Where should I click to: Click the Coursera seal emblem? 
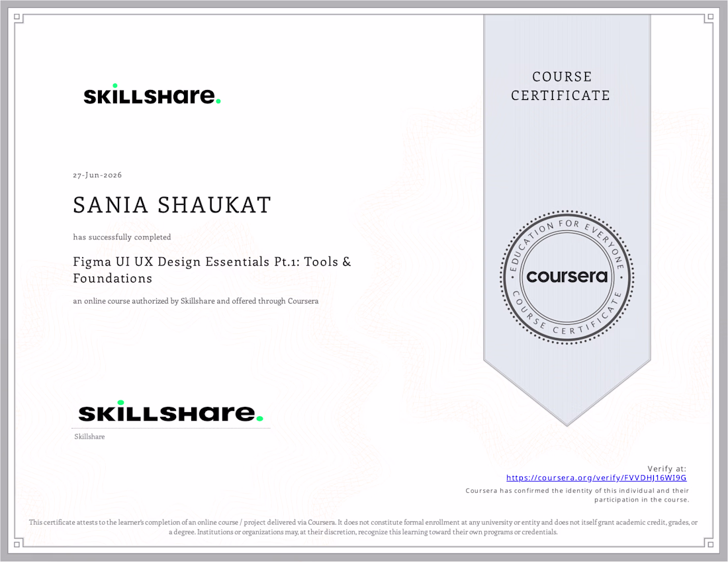click(567, 277)
